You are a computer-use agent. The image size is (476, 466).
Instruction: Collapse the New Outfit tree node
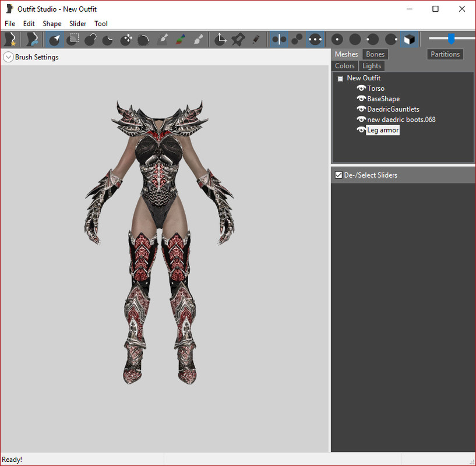(340, 79)
